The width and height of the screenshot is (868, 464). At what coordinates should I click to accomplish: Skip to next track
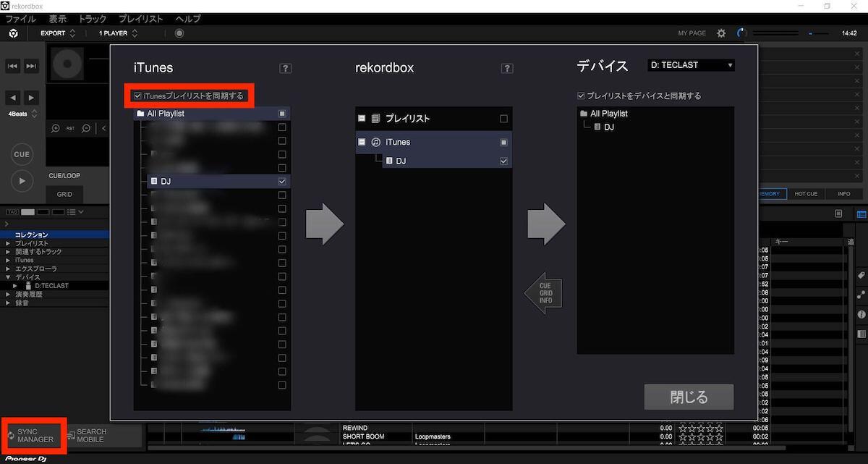(31, 67)
